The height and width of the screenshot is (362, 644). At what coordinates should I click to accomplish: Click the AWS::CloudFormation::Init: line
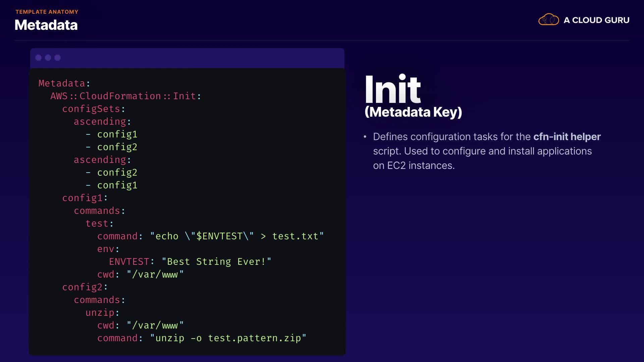tap(125, 96)
